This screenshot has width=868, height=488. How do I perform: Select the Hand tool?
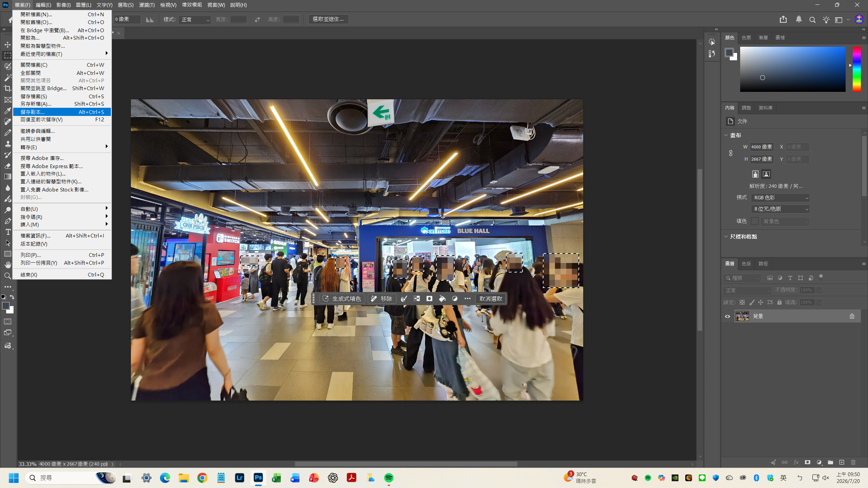pyautogui.click(x=7, y=265)
